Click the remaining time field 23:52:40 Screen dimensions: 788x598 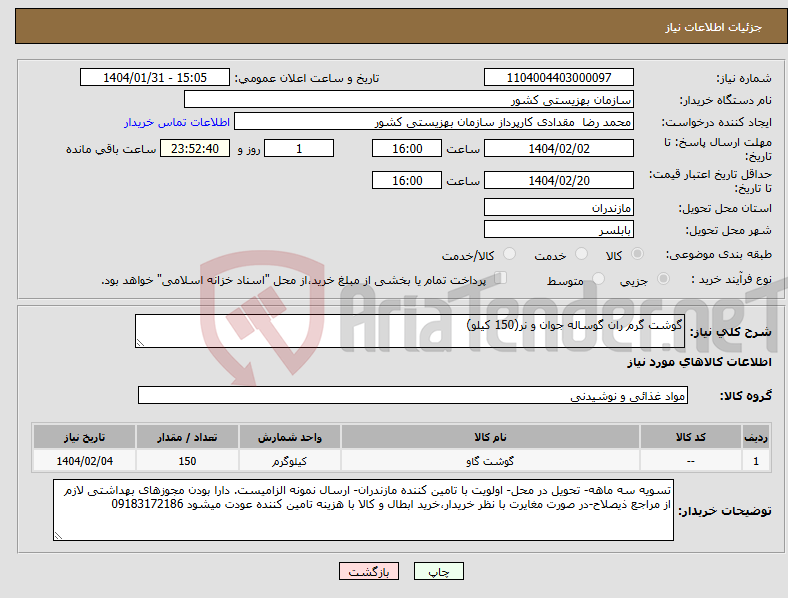tap(195, 148)
